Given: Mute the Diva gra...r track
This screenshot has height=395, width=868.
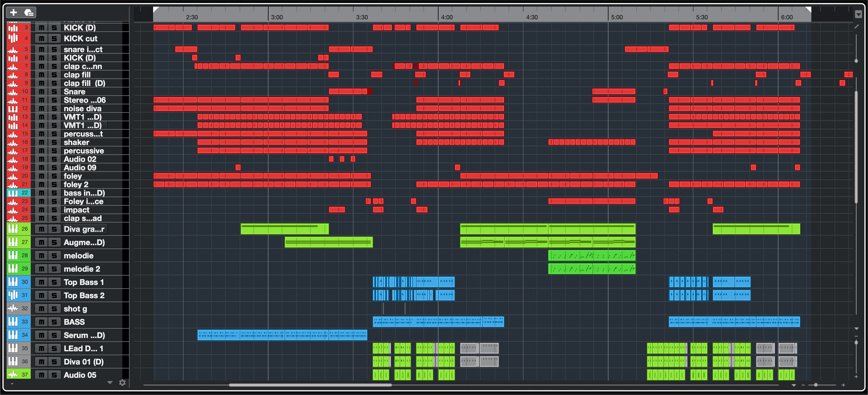Looking at the screenshot, I should point(42,229).
